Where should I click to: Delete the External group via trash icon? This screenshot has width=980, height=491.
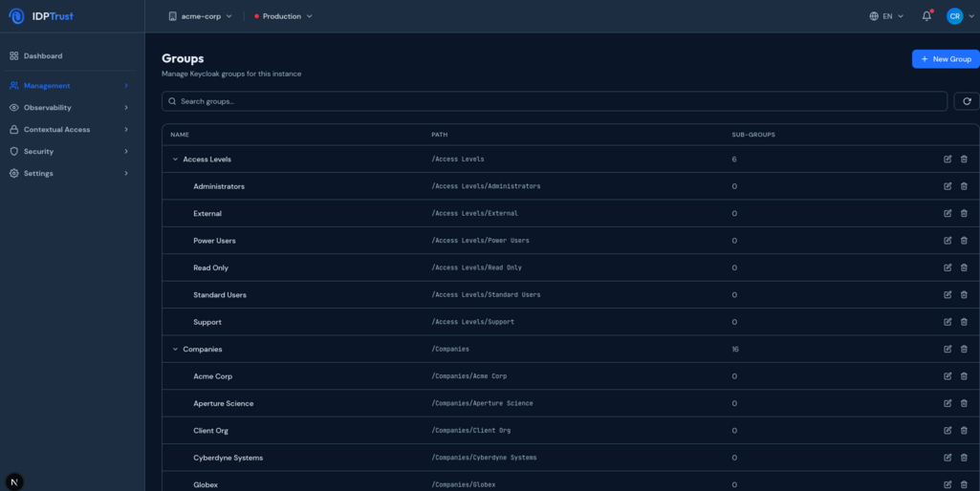(x=964, y=213)
